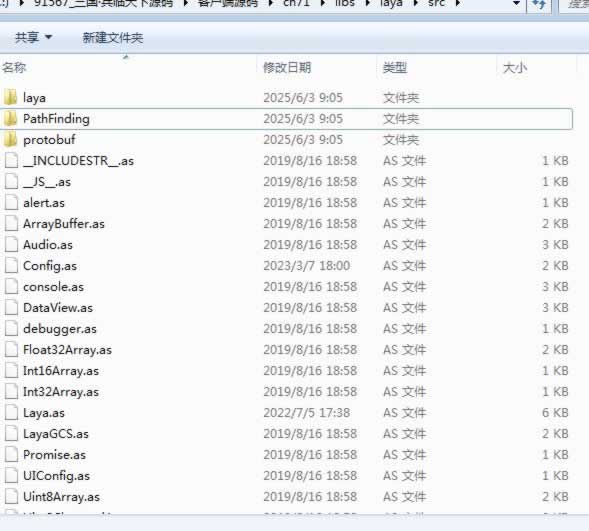Expand the address bar history dropdown arrow

coord(517,4)
